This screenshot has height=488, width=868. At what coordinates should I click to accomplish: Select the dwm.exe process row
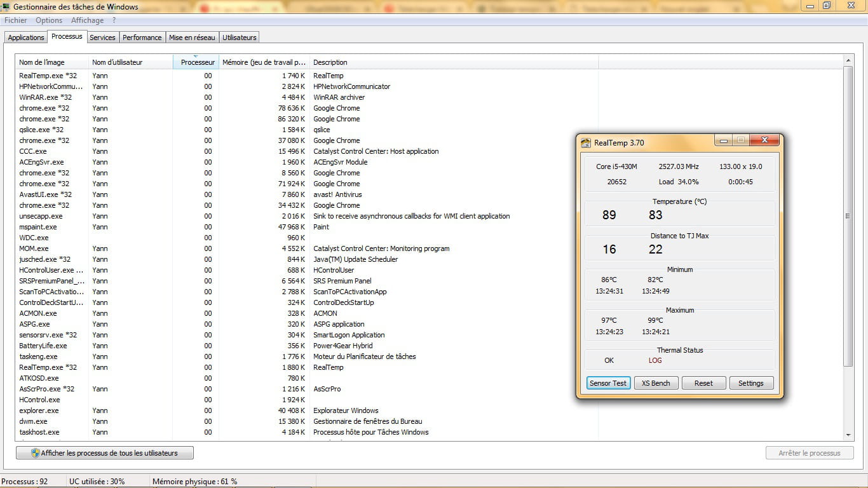click(x=307, y=421)
